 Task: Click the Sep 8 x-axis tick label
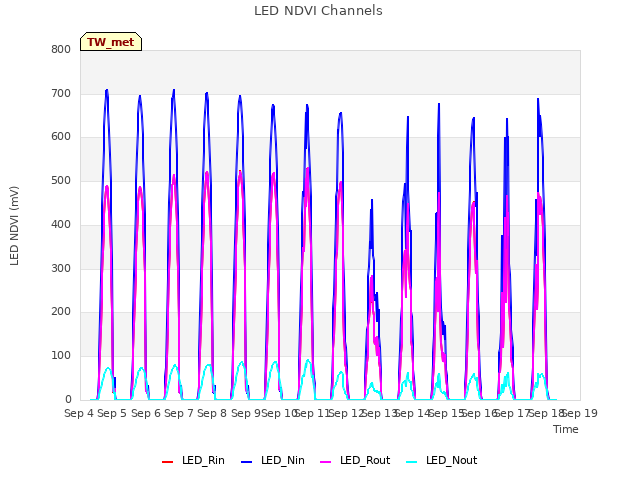pos(212,413)
